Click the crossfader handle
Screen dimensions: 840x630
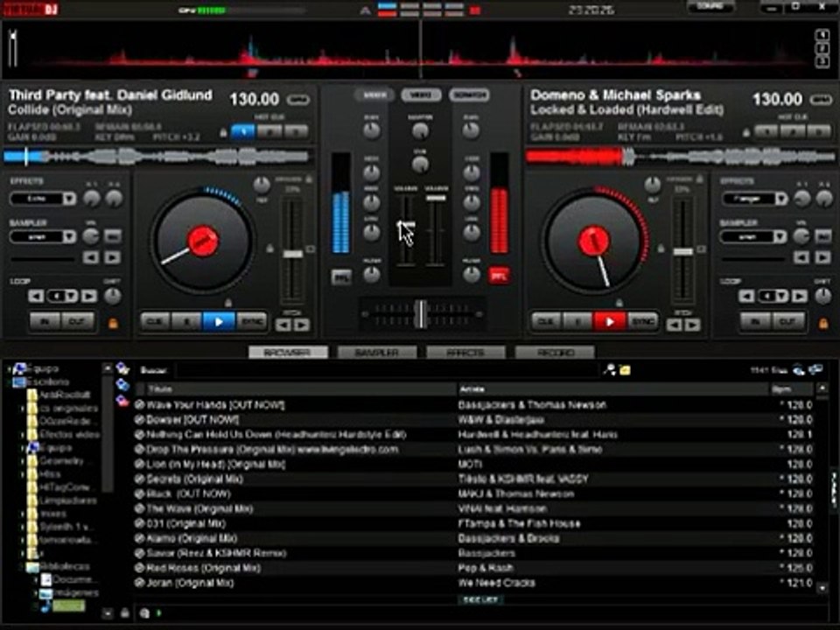pos(422,314)
